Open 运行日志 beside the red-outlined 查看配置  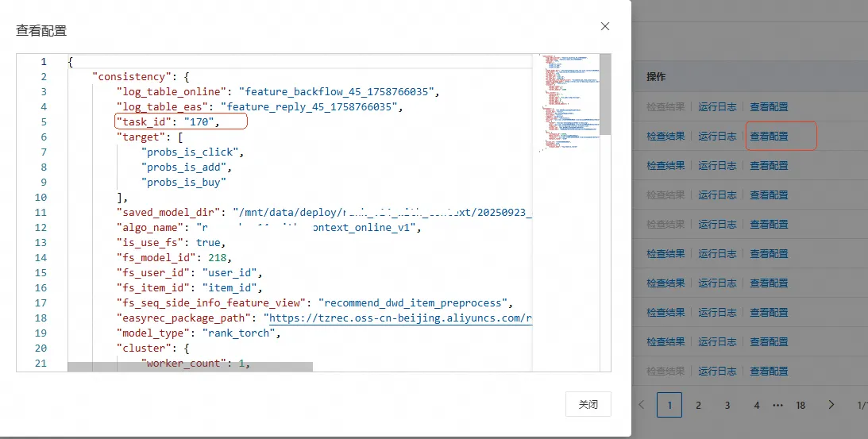pos(717,136)
